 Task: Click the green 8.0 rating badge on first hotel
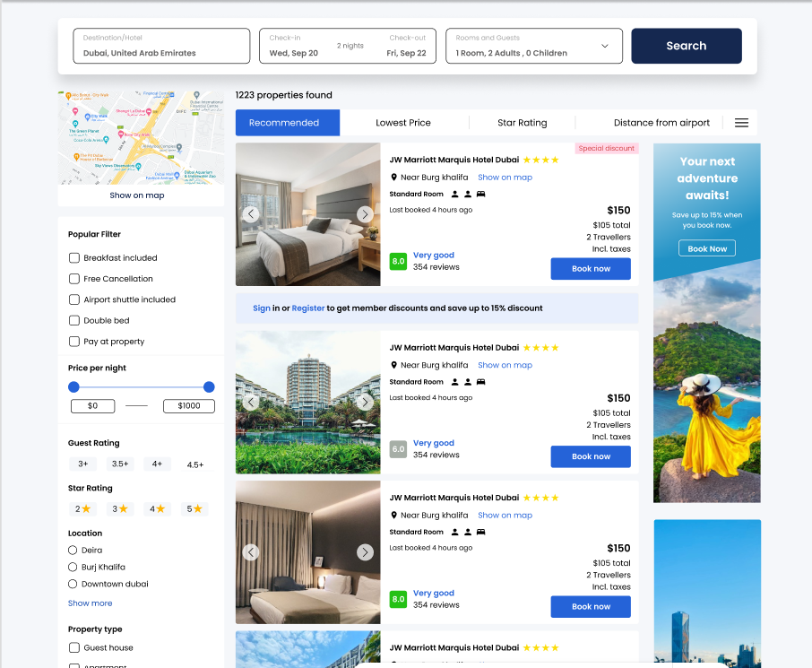tap(398, 261)
